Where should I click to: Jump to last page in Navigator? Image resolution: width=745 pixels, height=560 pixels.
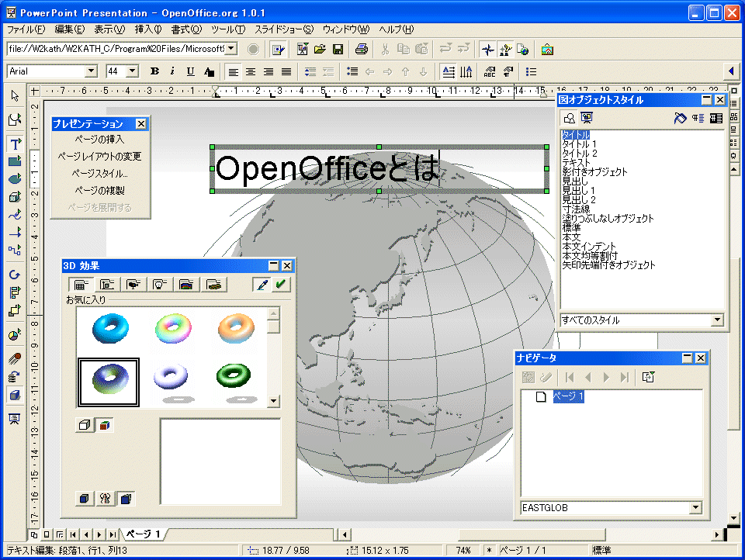tap(624, 377)
